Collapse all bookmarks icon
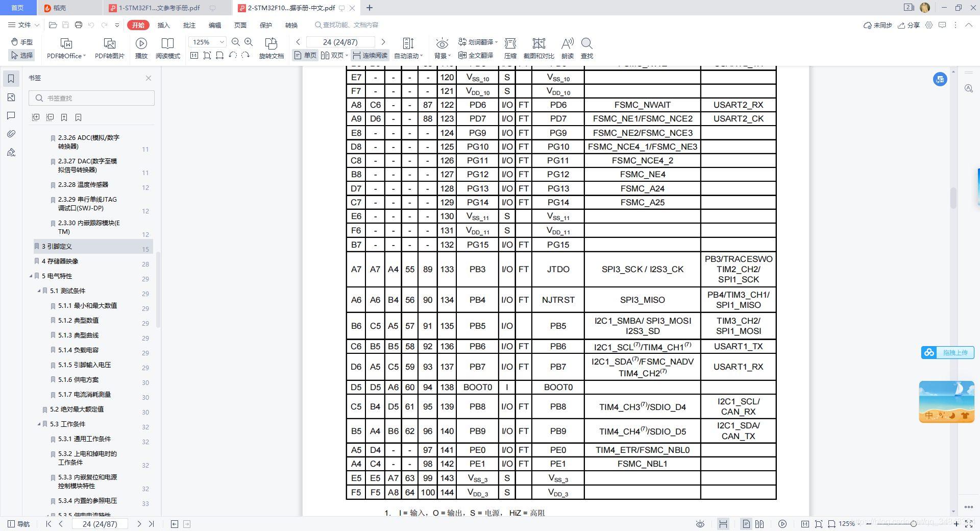This screenshot has height=531, width=980. 50,117
